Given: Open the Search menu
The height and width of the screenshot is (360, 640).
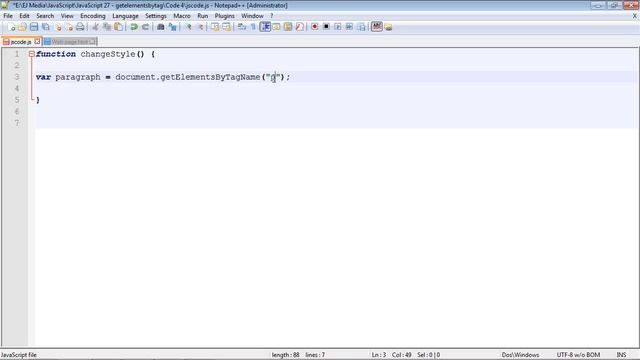Looking at the screenshot, I should pyautogui.click(x=45, y=16).
